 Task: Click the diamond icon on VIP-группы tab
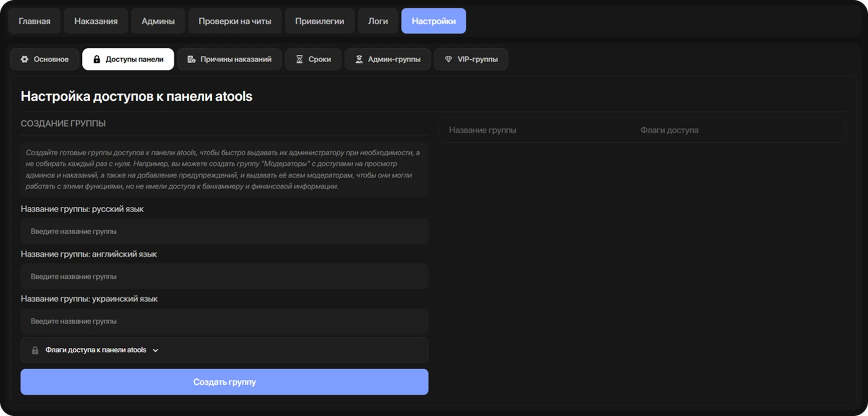pyautogui.click(x=449, y=59)
